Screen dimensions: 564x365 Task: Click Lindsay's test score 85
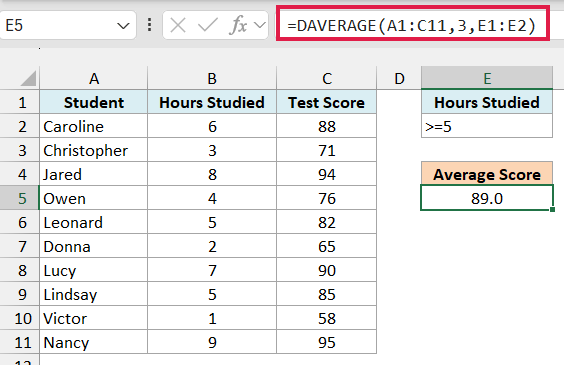[x=327, y=295]
